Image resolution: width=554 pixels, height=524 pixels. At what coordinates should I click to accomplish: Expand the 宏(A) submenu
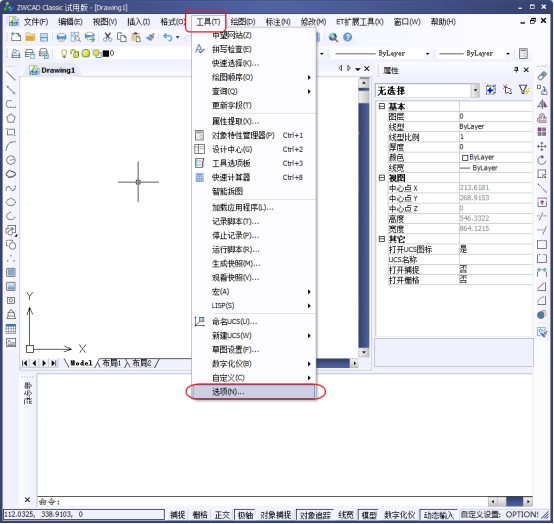pos(254,292)
